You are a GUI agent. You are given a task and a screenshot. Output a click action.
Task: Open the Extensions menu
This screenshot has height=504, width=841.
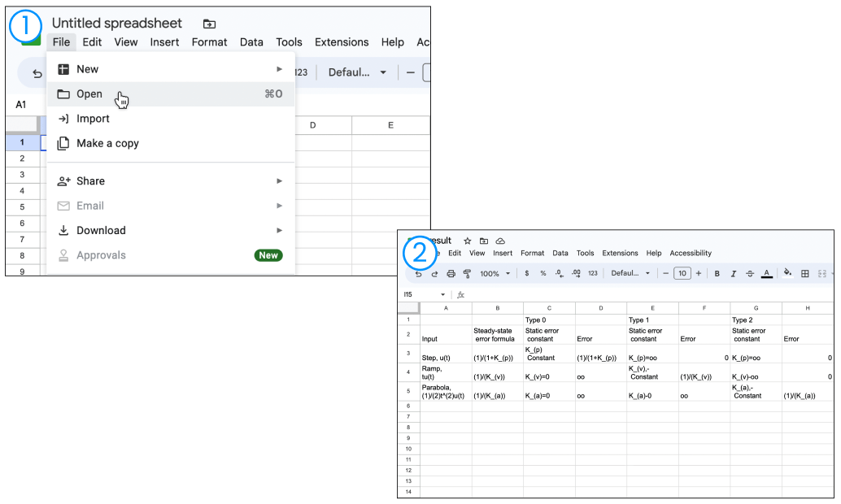click(620, 253)
